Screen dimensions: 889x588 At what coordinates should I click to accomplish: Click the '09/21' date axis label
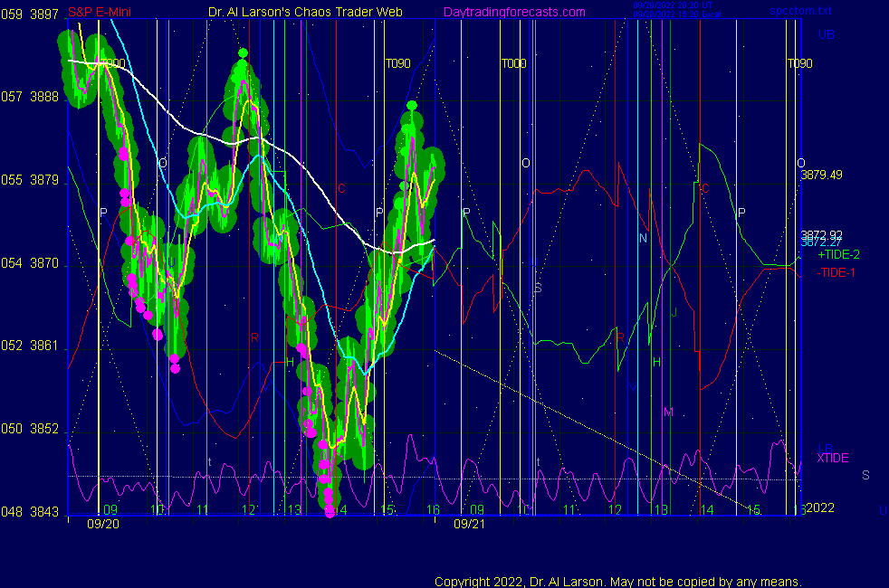click(470, 524)
